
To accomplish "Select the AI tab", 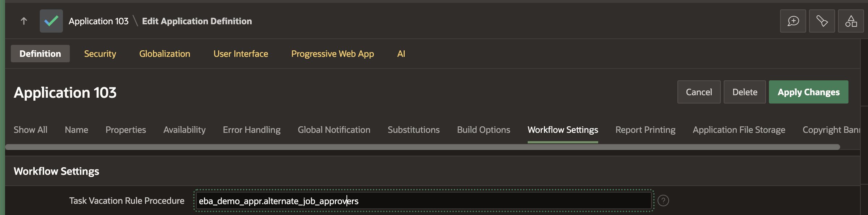I will click(401, 54).
